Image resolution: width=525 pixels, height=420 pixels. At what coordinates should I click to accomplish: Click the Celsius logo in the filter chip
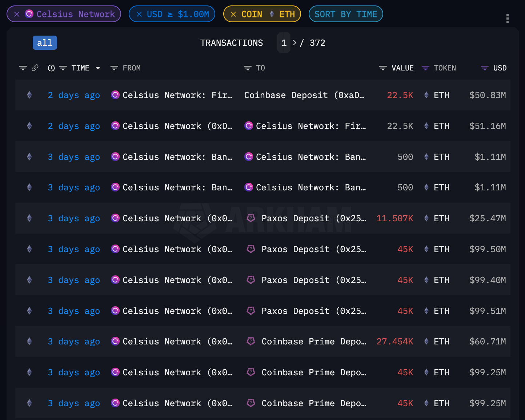[x=29, y=14]
